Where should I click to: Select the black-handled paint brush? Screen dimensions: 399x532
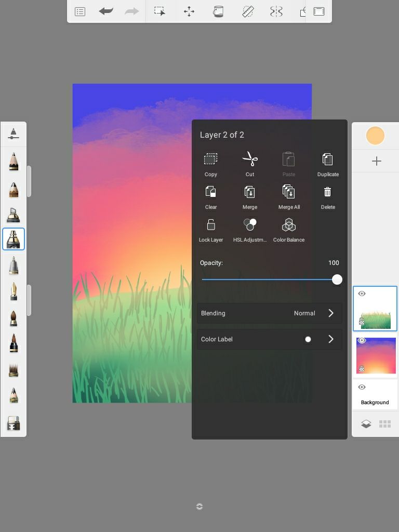pyautogui.click(x=14, y=343)
